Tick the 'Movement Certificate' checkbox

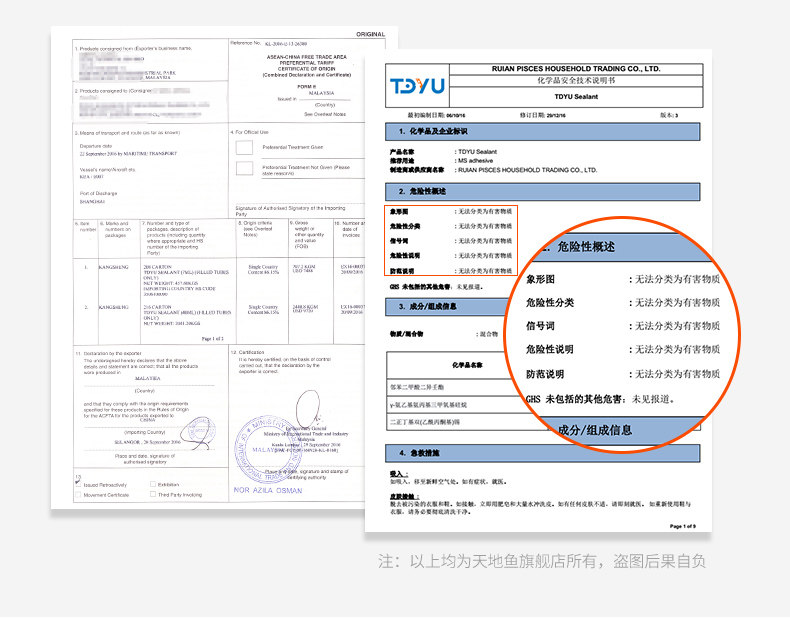[78, 495]
